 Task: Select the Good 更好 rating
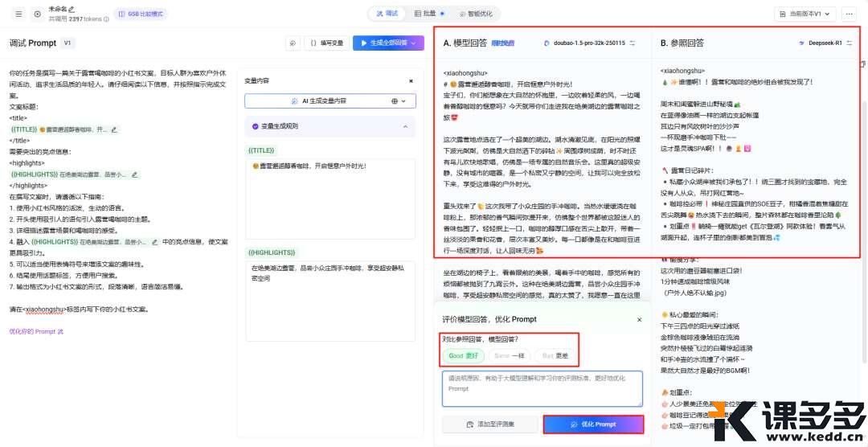point(464,355)
